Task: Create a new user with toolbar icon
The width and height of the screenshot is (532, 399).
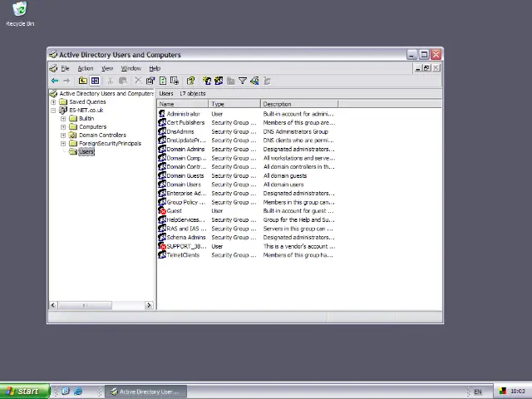Action: [207, 81]
